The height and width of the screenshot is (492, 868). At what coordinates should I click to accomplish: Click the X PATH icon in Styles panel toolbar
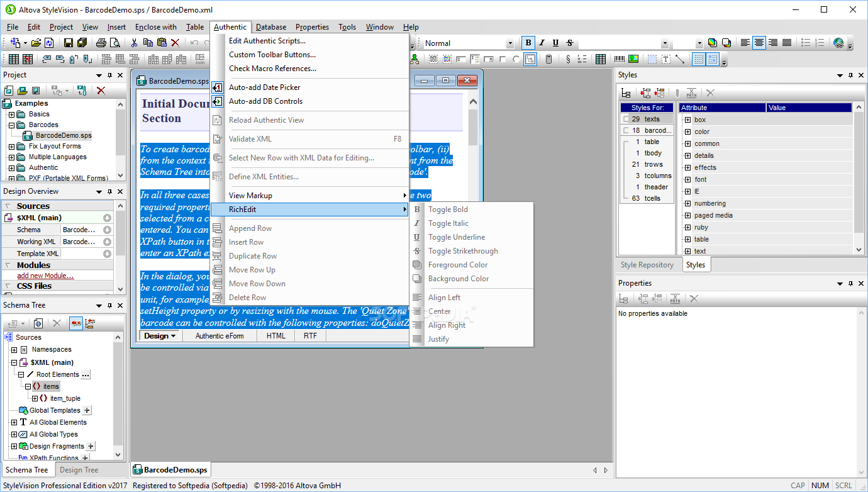(692, 93)
